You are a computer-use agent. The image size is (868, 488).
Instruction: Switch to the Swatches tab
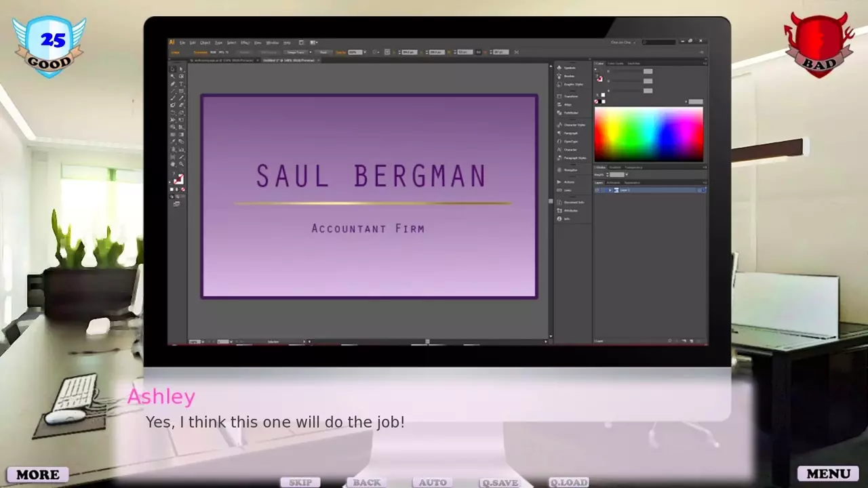pyautogui.click(x=633, y=64)
